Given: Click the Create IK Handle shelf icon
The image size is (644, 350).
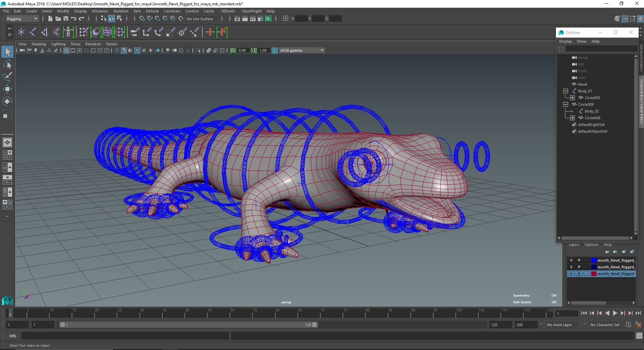Looking at the screenshot, I should click(x=45, y=32).
